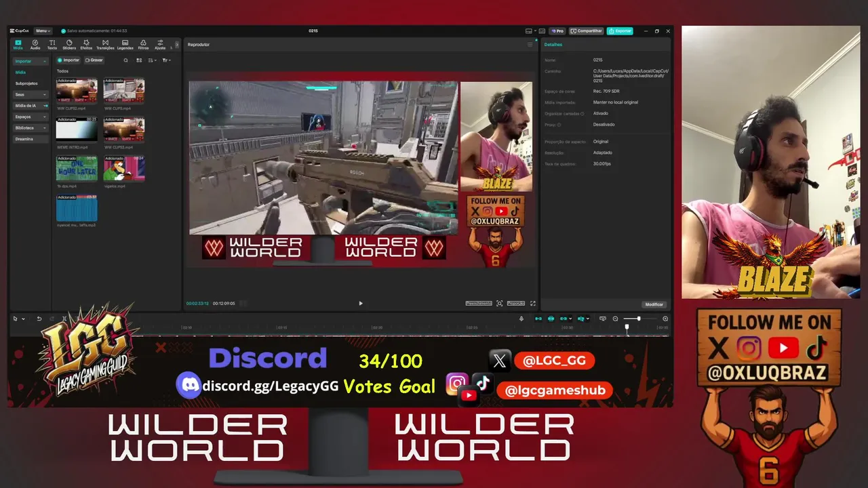This screenshot has width=868, height=488.
Task: Show more toolbar tabs with arrow
Action: pyautogui.click(x=177, y=45)
